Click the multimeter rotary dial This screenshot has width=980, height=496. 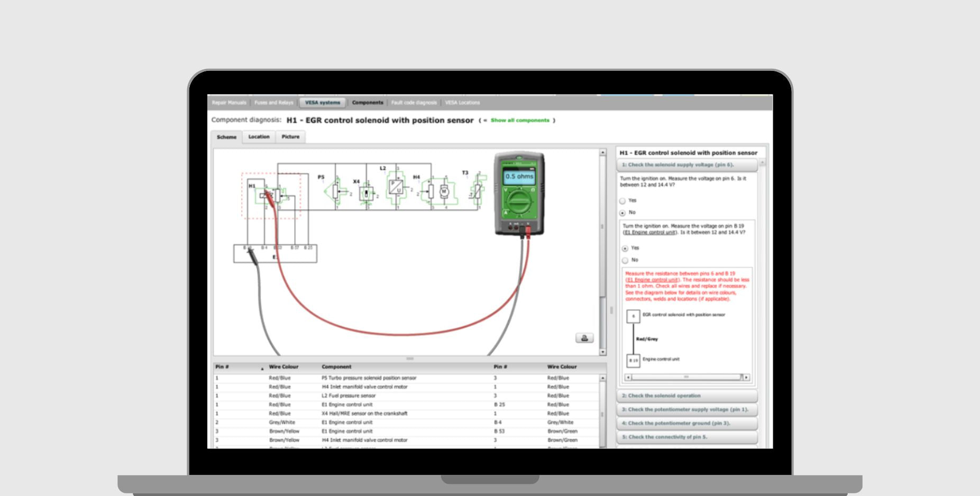518,202
